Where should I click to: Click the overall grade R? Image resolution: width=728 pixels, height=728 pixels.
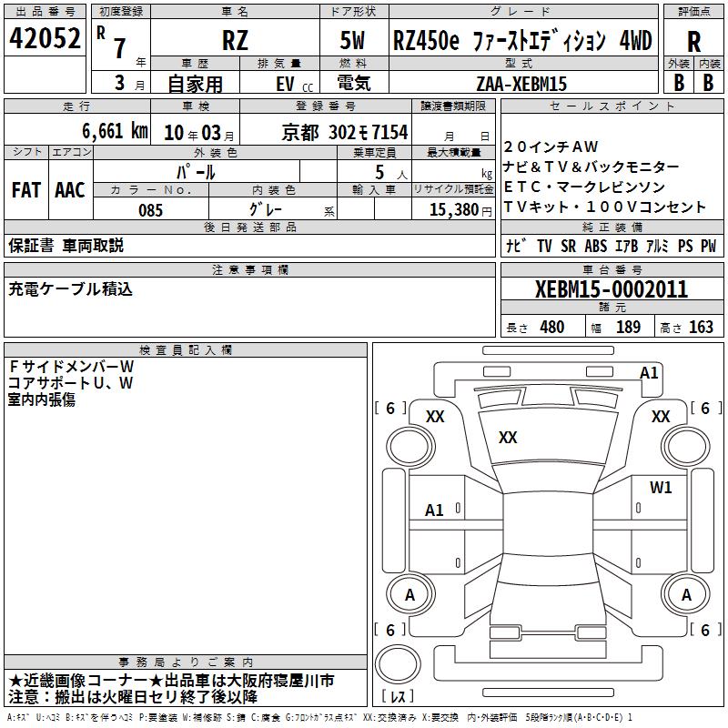(x=693, y=42)
